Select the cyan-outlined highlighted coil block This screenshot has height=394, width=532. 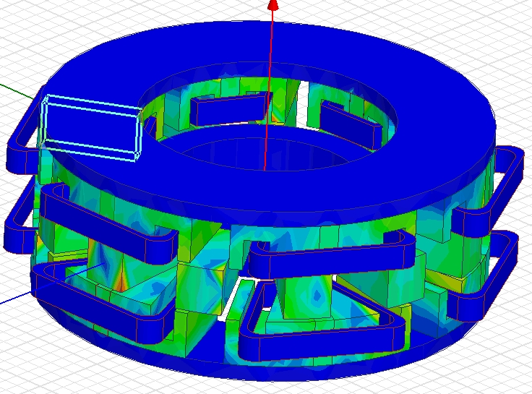(x=91, y=128)
